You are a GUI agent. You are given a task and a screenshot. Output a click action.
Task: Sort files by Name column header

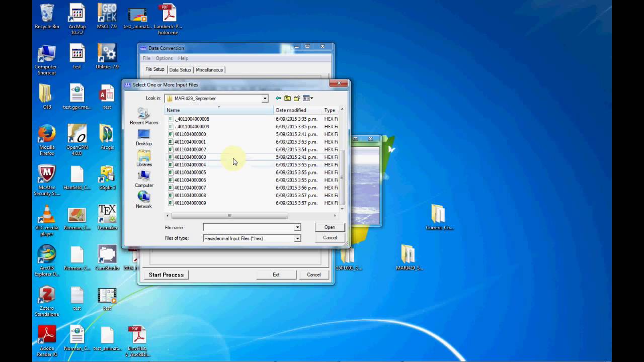219,110
